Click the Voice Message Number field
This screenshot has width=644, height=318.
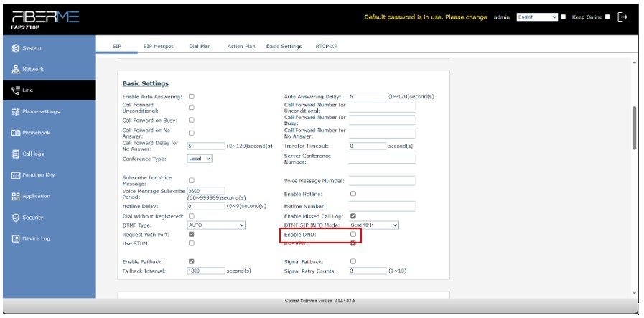pos(382,181)
